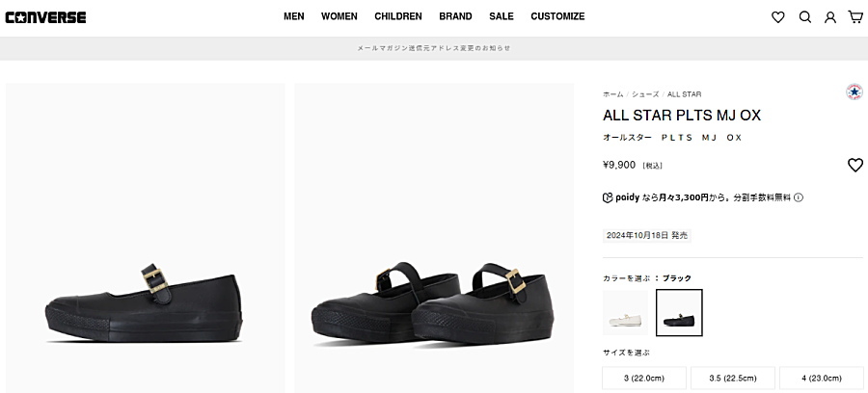The image size is (868, 393).
Task: Choose the white color swatch
Action: coord(627,313)
